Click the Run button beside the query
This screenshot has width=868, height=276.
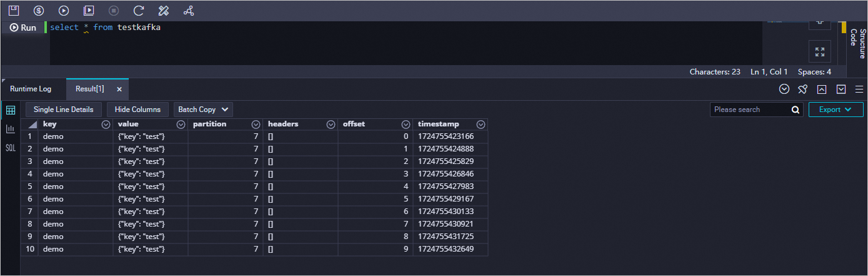point(23,28)
